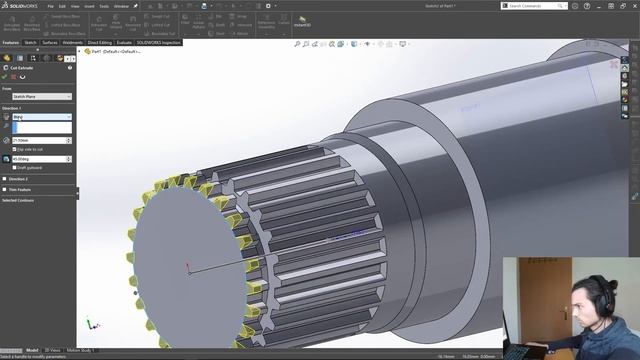Enable Direction 2 checkbox
The width and height of the screenshot is (640, 360).
click(4, 179)
